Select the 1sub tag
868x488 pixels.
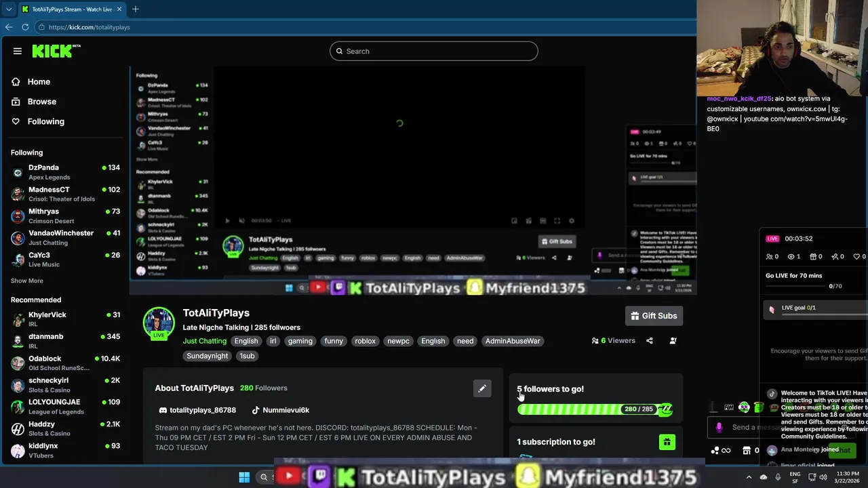(x=247, y=356)
